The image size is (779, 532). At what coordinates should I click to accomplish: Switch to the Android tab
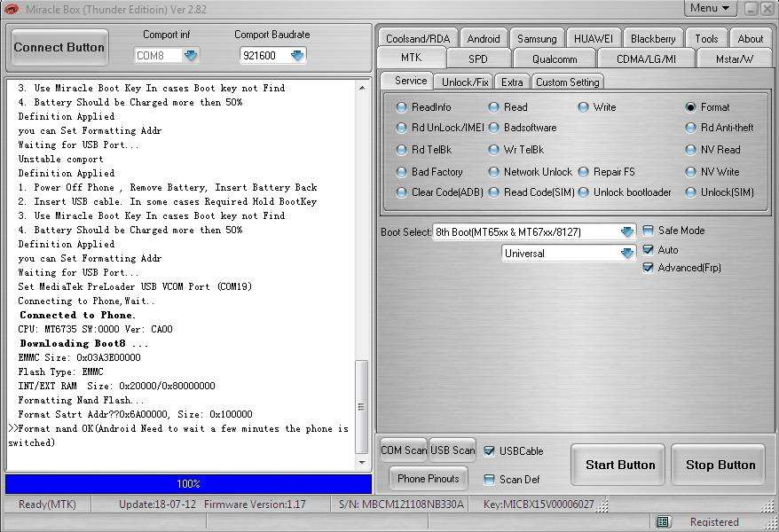tap(484, 38)
